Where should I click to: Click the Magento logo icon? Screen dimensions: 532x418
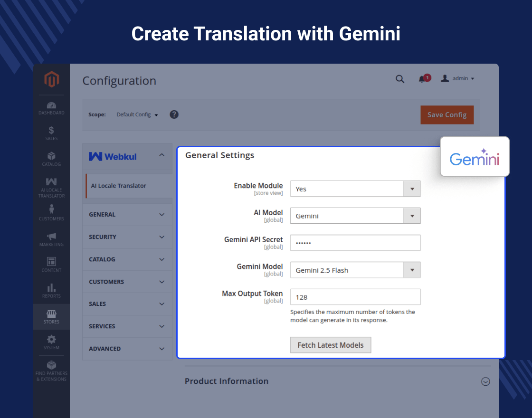click(51, 79)
